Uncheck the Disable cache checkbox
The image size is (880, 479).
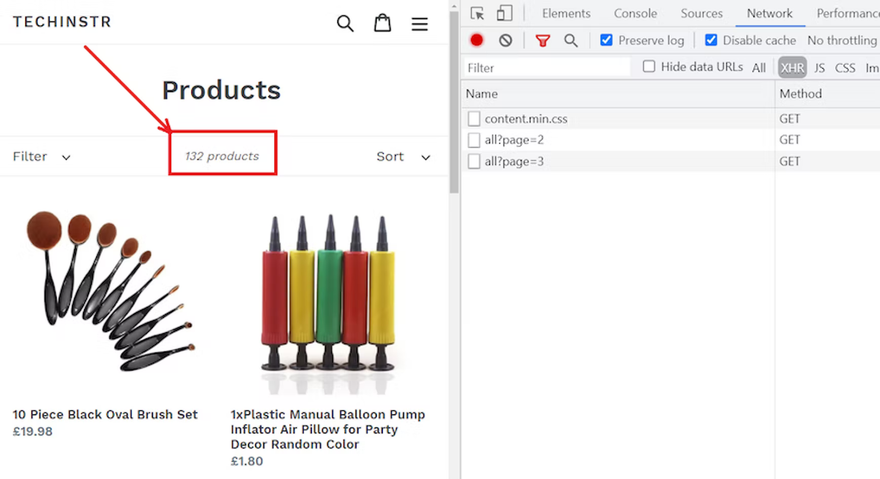(711, 40)
